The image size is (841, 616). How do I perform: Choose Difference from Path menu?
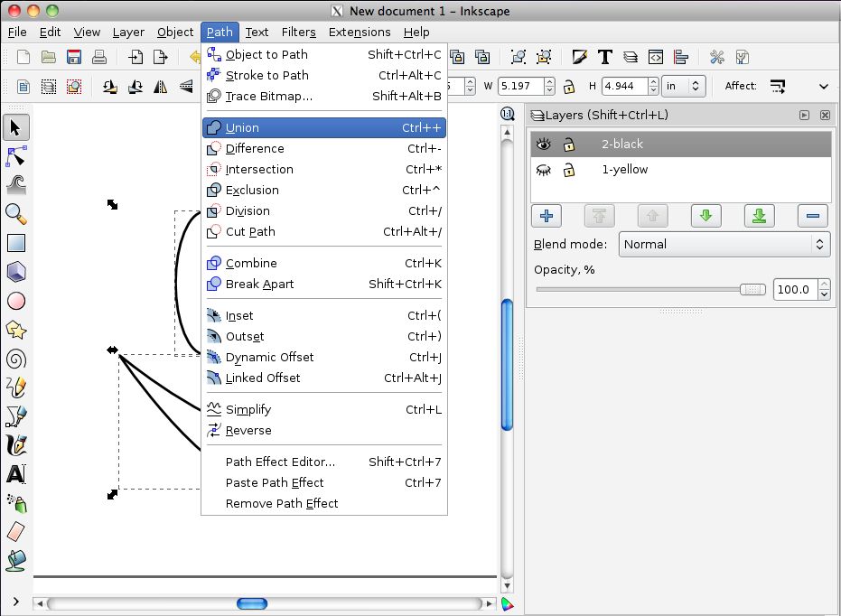pyautogui.click(x=324, y=148)
